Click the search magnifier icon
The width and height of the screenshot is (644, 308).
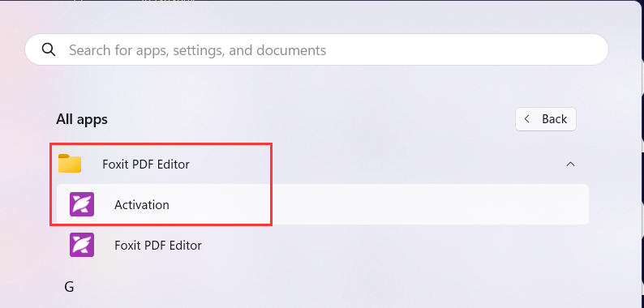49,50
